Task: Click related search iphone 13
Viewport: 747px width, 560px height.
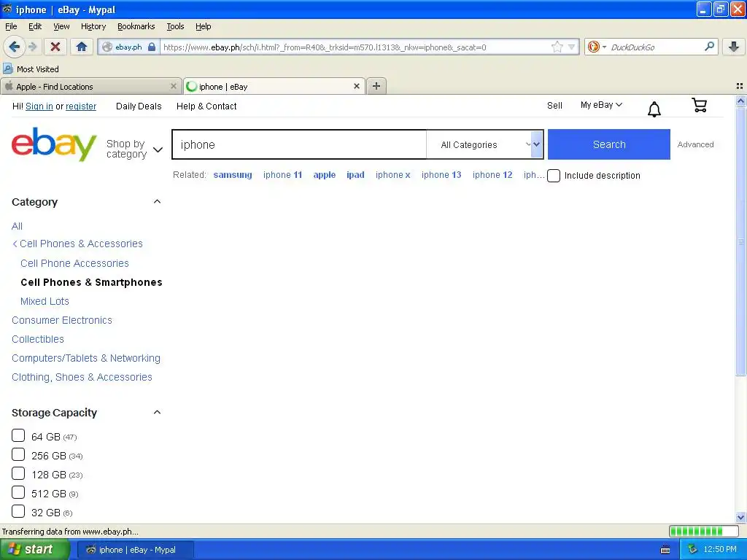Action: 441,175
